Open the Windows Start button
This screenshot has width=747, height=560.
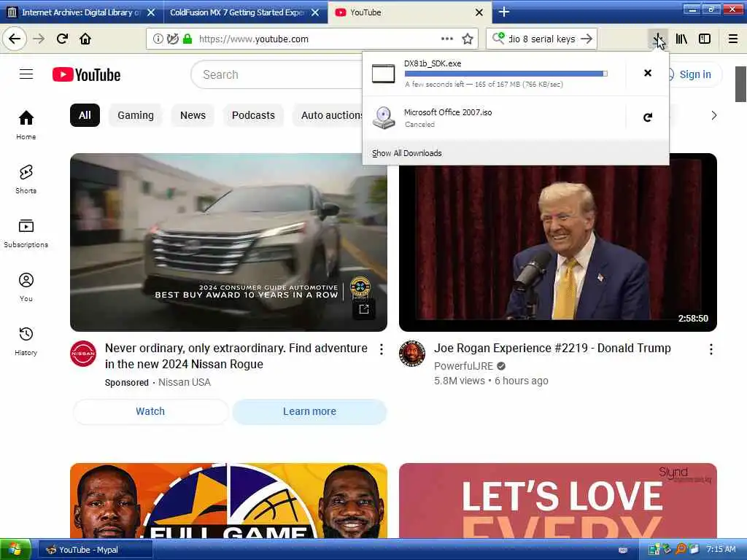coord(16,550)
